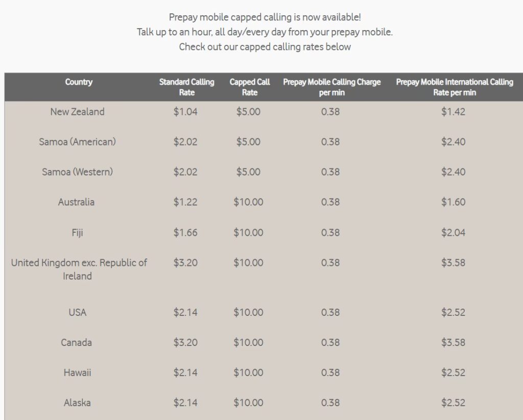The width and height of the screenshot is (523, 420).
Task: Select the Canada row label
Action: click(76, 342)
